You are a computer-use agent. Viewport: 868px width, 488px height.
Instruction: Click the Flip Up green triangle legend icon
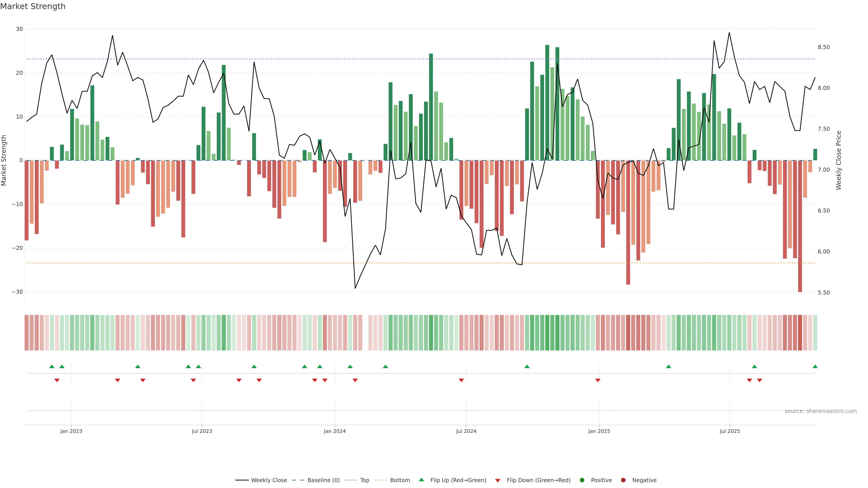pos(421,480)
